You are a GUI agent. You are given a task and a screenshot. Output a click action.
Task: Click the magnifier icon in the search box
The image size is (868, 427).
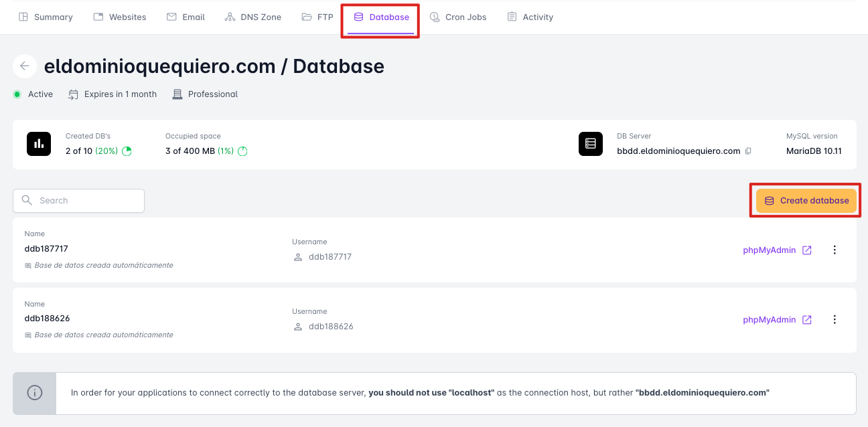tap(27, 200)
